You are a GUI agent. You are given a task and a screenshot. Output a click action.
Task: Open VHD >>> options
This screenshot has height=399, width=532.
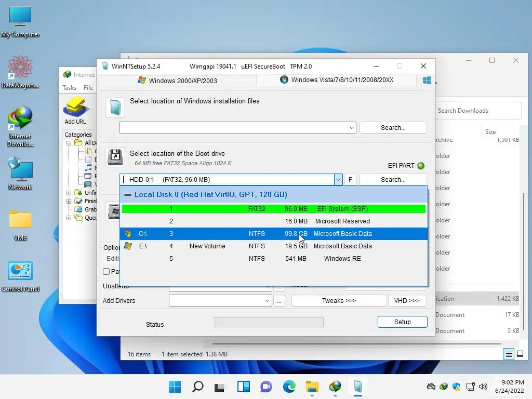point(407,301)
